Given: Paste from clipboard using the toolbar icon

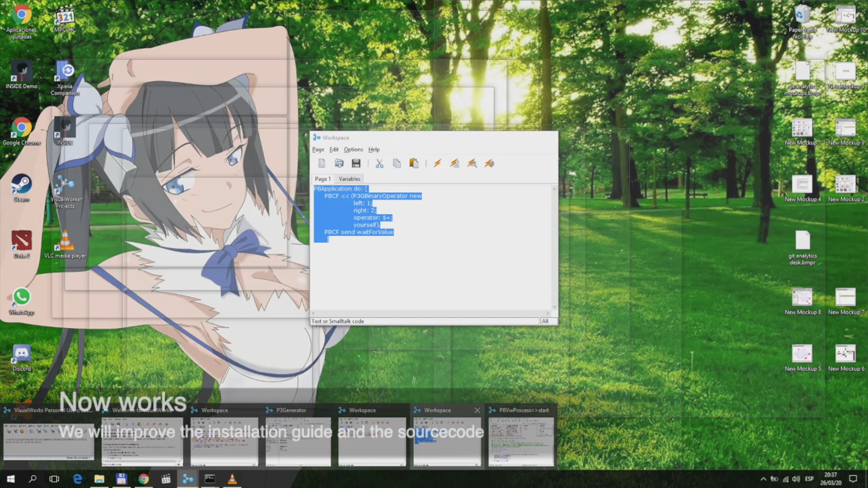Looking at the screenshot, I should [414, 163].
